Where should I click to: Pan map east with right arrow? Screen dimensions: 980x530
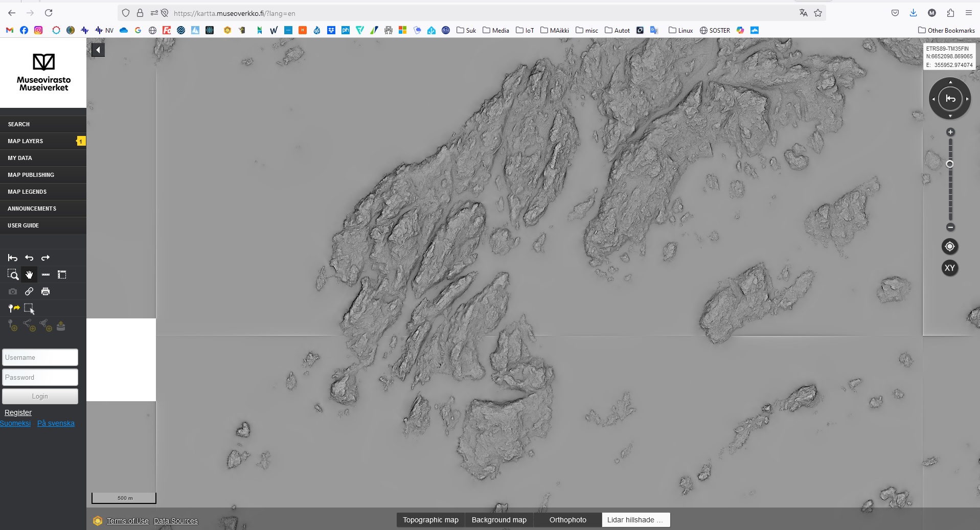[x=967, y=99]
